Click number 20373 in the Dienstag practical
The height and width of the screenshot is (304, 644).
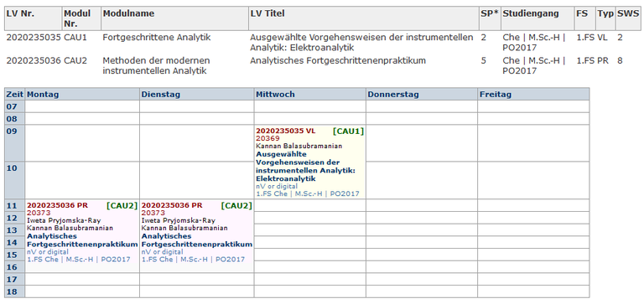coord(153,213)
